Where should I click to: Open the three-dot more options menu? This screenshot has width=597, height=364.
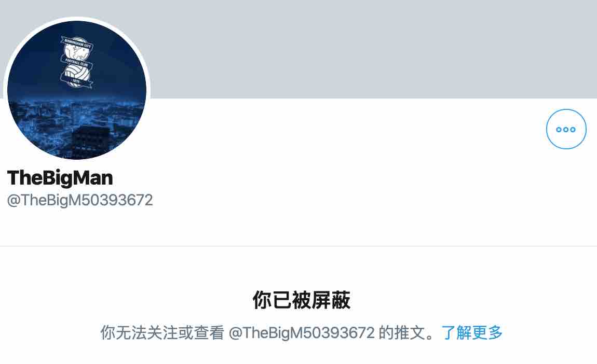click(566, 129)
